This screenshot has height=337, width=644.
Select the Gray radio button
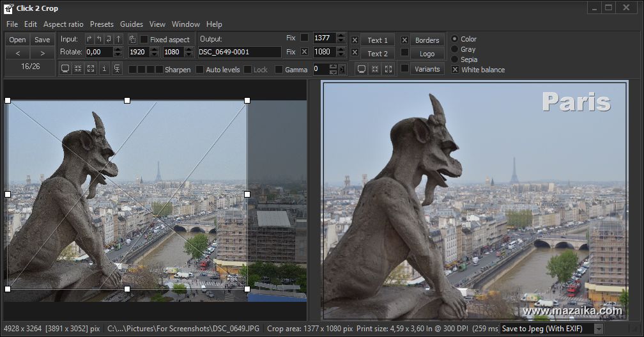coord(454,49)
